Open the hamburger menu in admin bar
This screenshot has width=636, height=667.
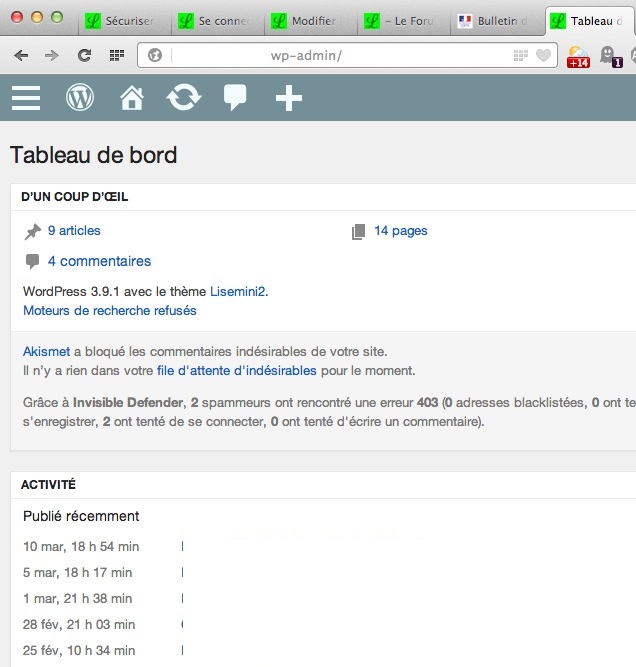pos(26,97)
